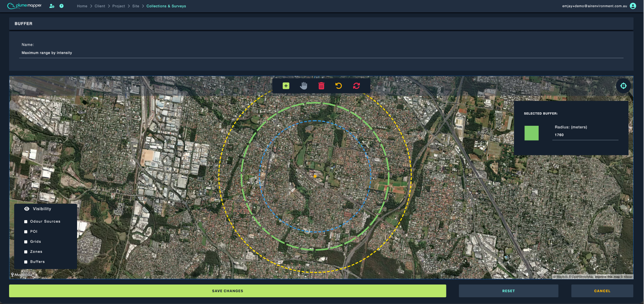
Task: Toggle the Grids checkbox
Action: tap(26, 242)
